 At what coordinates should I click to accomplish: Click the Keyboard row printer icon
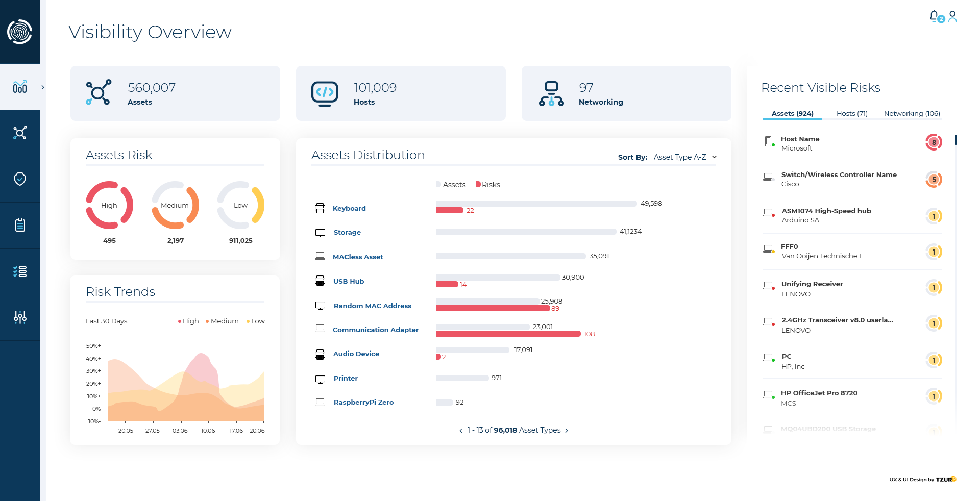320,208
